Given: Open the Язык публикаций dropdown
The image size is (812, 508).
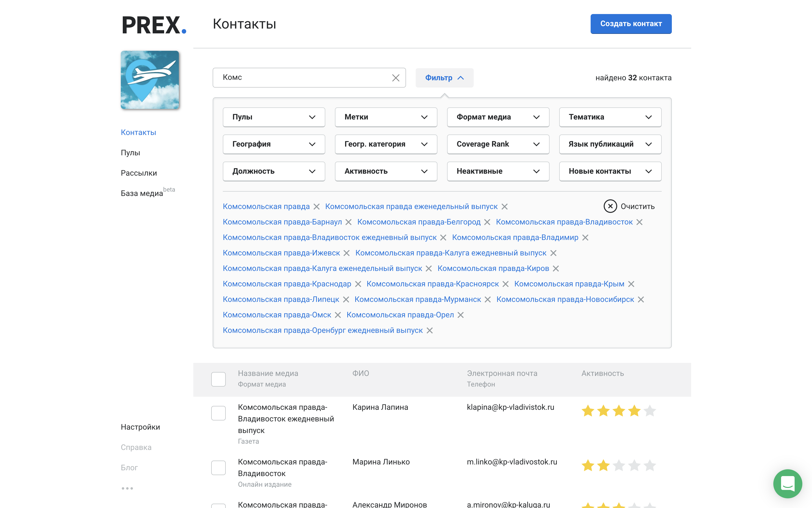Looking at the screenshot, I should click(610, 144).
